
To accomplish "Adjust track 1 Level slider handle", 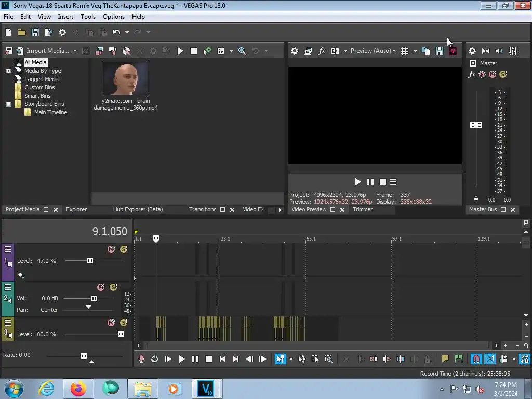I will tap(90, 261).
